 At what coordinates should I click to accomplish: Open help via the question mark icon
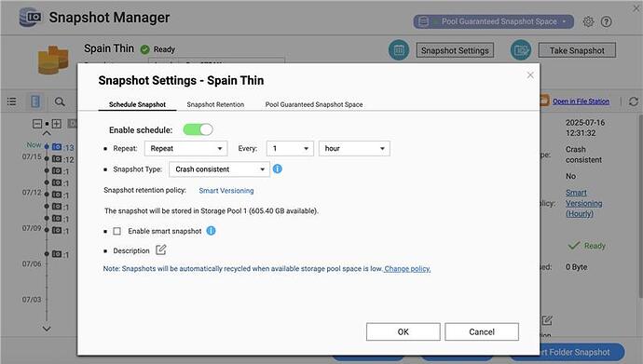606,21
